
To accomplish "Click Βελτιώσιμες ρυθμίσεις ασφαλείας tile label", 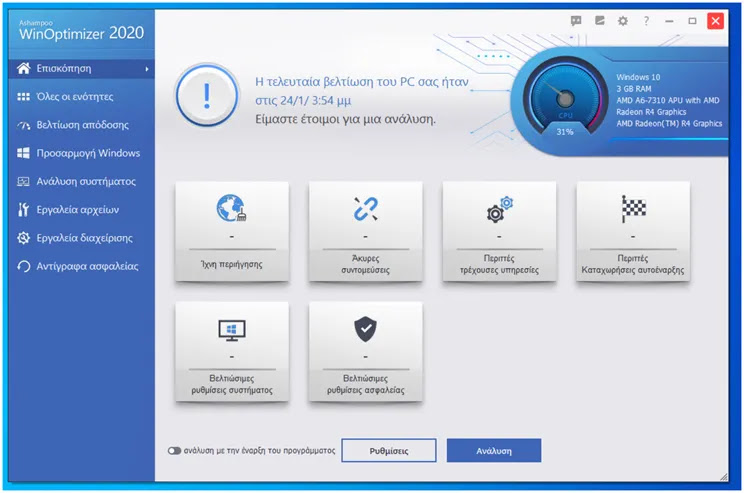I will [365, 384].
